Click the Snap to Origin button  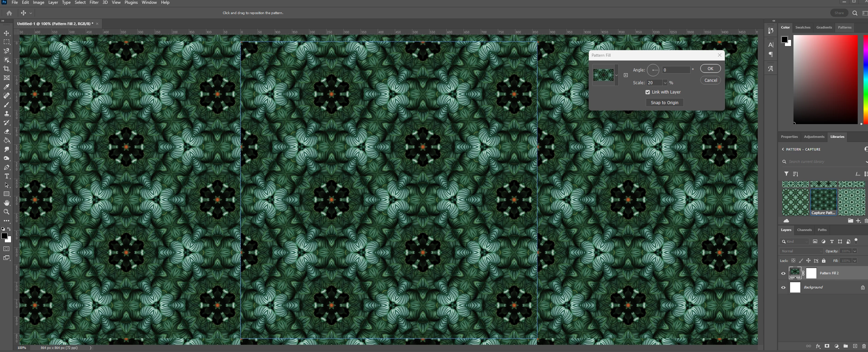(664, 103)
